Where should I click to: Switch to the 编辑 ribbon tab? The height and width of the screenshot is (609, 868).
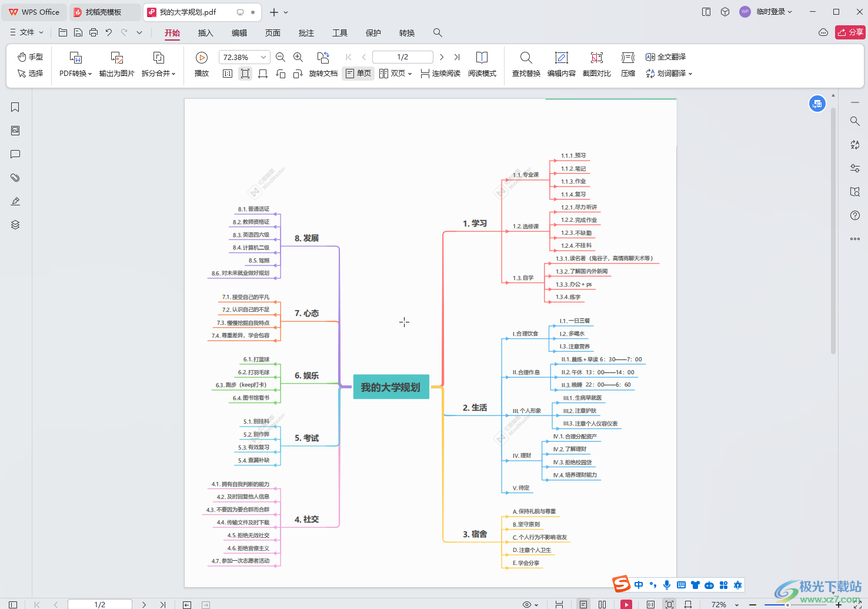[x=239, y=33]
